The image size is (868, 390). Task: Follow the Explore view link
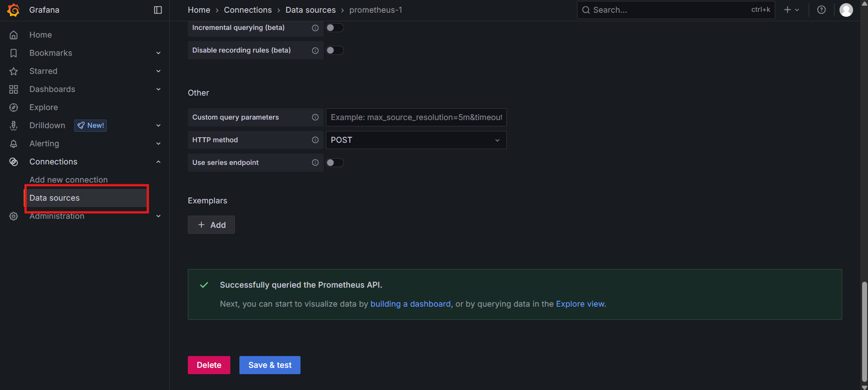coord(580,304)
